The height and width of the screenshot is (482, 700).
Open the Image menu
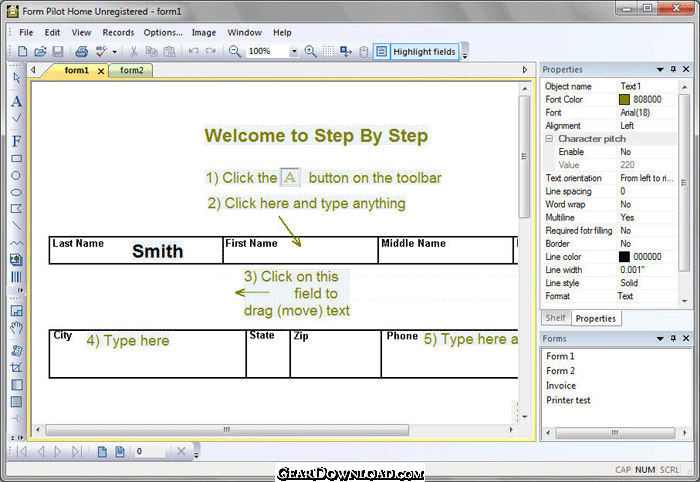(204, 33)
